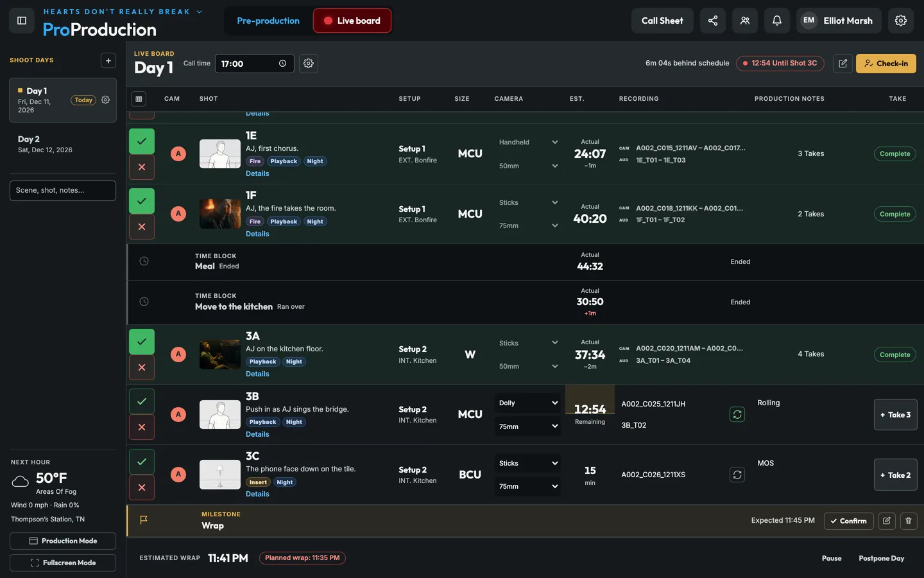The image size is (924, 578).
Task: Mark shot 1E complete with green check
Action: 142,141
